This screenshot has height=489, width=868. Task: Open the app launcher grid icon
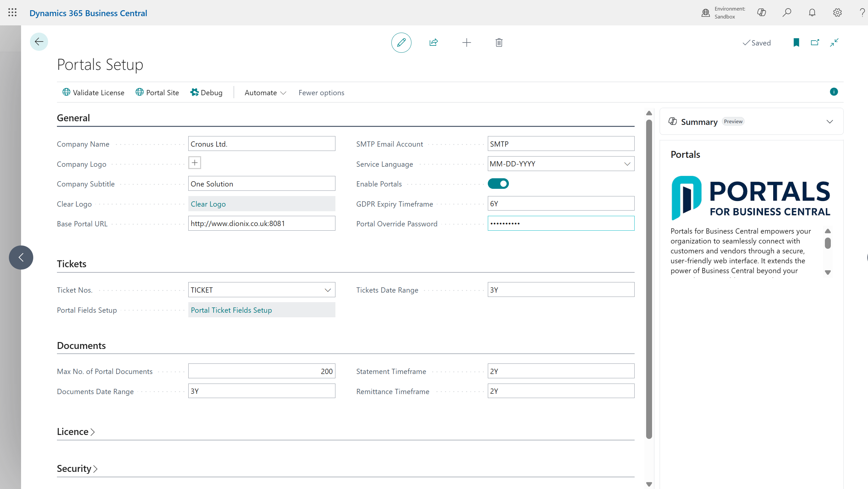pyautogui.click(x=13, y=13)
